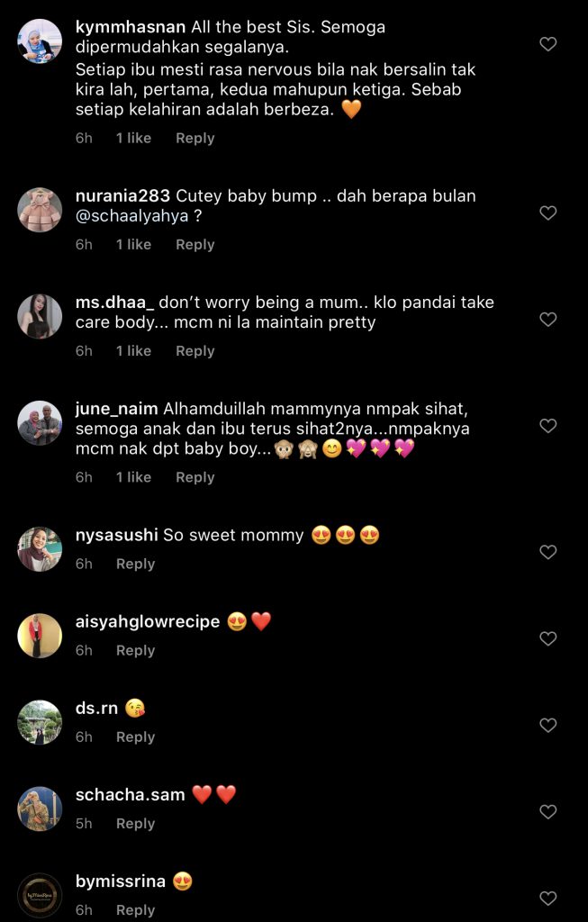Tap the heart on nurania283's comment

[548, 212]
